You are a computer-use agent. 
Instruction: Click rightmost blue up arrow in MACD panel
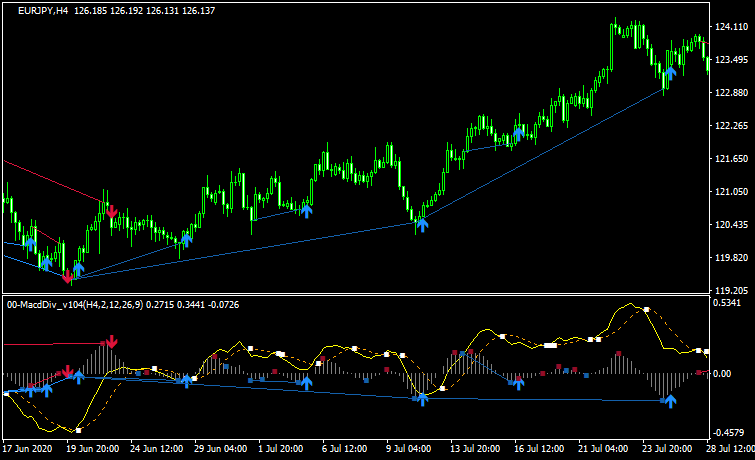[670, 401]
